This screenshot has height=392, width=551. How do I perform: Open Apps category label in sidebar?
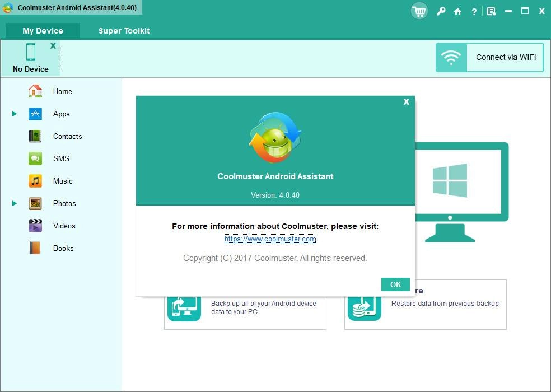pos(62,114)
